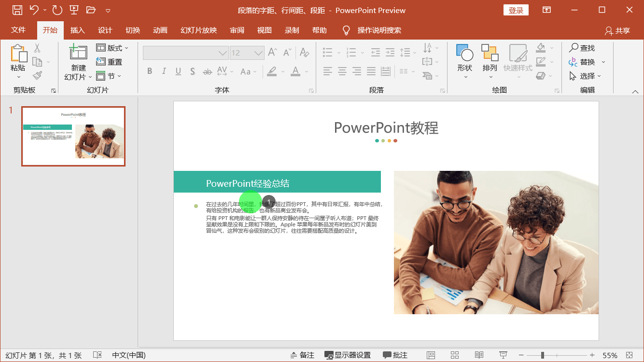Open the 文件 File menu
The height and width of the screenshot is (362, 644).
click(18, 30)
